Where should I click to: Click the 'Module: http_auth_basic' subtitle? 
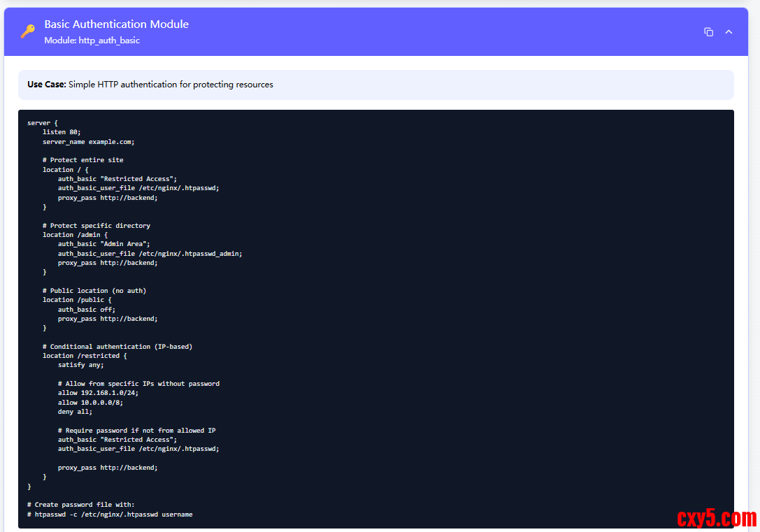[x=92, y=41]
